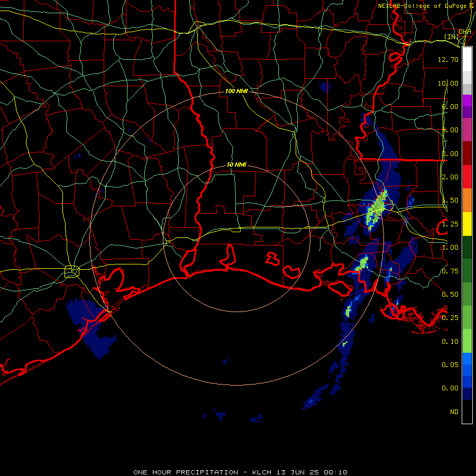This screenshot has width=476, height=476.
Task: Click the 0.25 legend value
Action: [x=450, y=317]
